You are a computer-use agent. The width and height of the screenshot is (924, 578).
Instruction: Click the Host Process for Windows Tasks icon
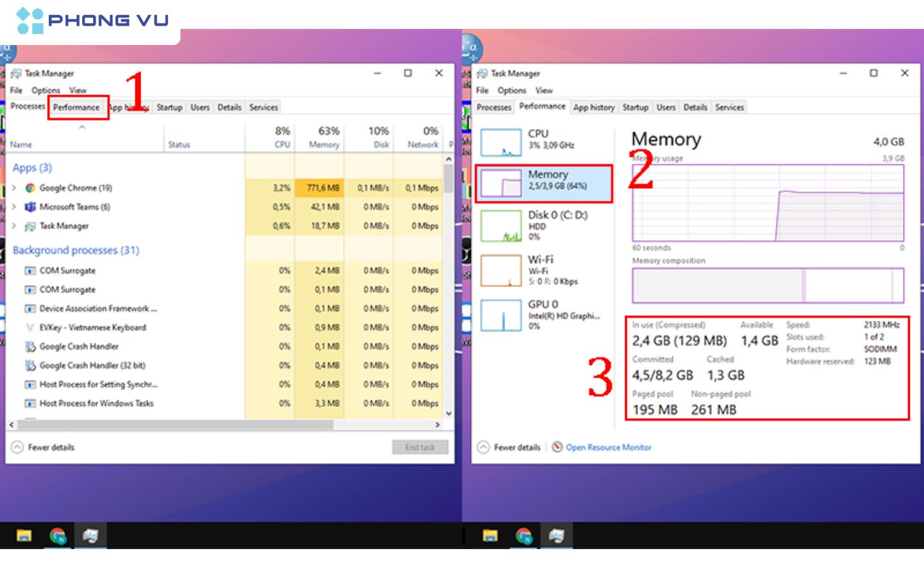[x=30, y=403]
